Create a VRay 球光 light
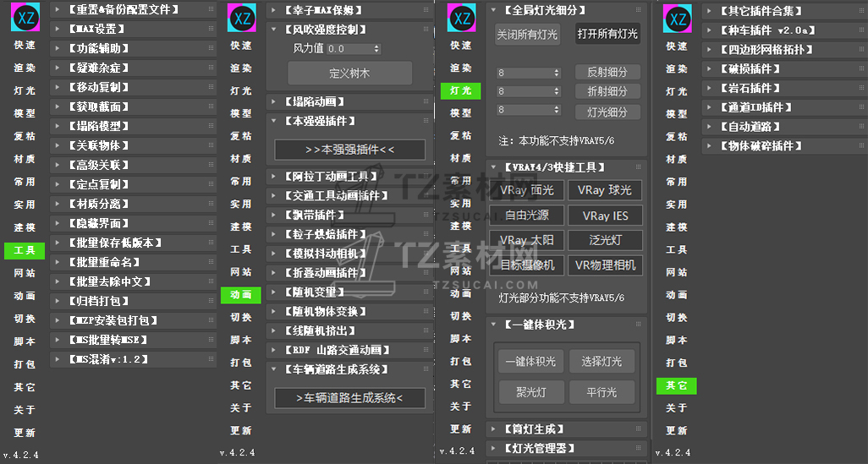 605,190
